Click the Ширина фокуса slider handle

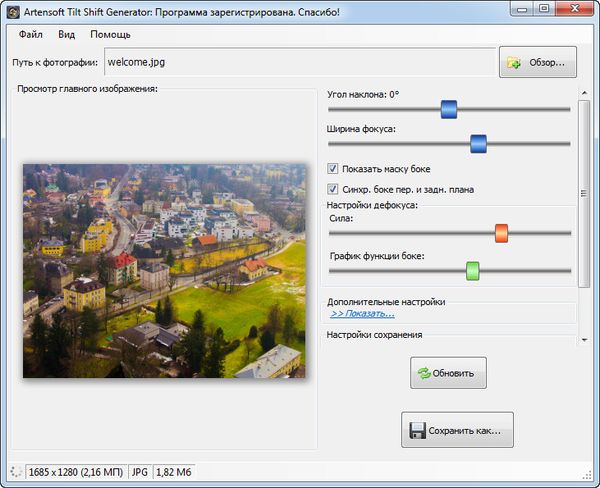(478, 144)
